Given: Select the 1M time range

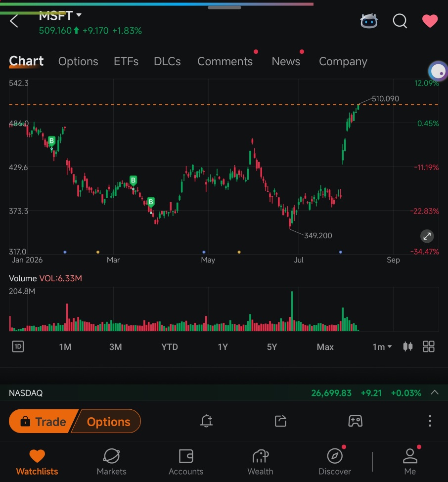Looking at the screenshot, I should (x=65, y=347).
